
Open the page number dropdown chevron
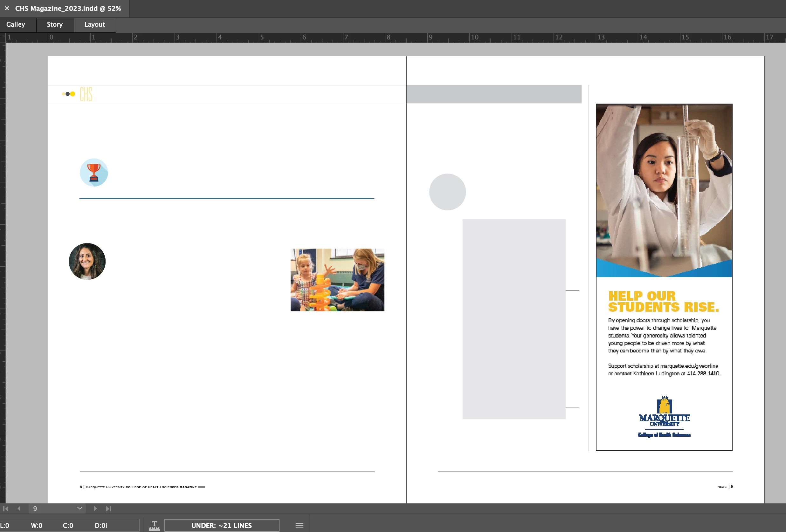click(80, 508)
